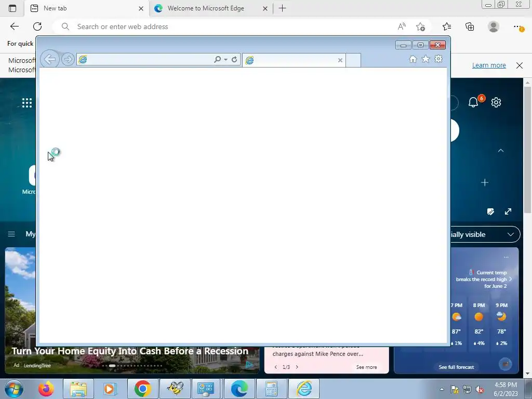Click Internet Explorer back arrow button
The image size is (532, 399).
pyautogui.click(x=50, y=59)
